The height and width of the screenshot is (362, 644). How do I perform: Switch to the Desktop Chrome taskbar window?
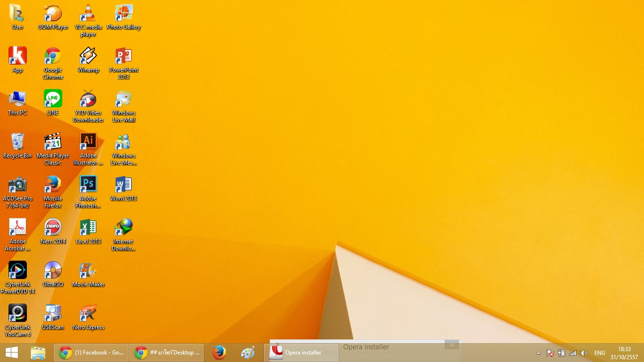coord(166,353)
